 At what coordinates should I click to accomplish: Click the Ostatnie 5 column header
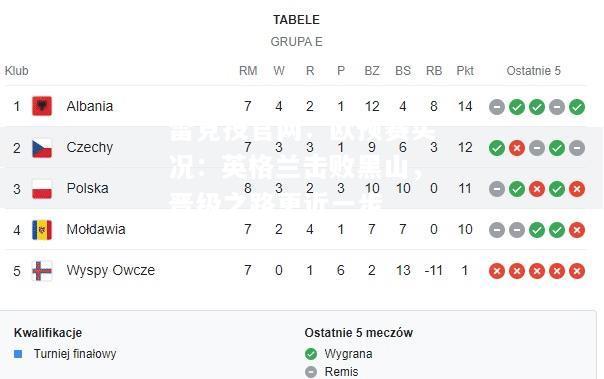coord(534,71)
